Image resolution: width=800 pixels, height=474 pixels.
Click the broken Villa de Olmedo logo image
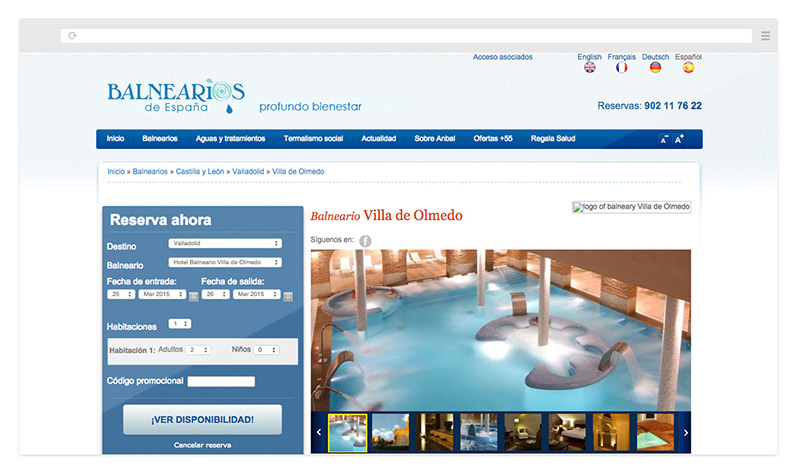[631, 207]
